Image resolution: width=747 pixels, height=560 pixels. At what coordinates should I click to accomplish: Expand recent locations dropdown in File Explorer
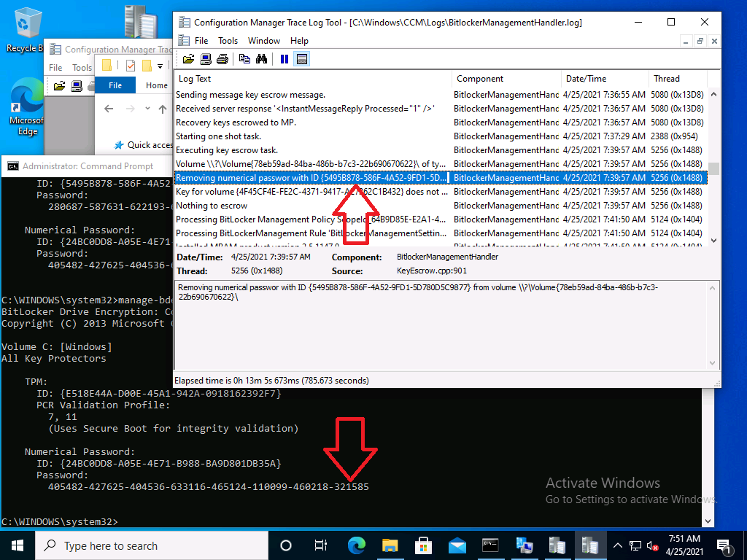click(x=147, y=109)
